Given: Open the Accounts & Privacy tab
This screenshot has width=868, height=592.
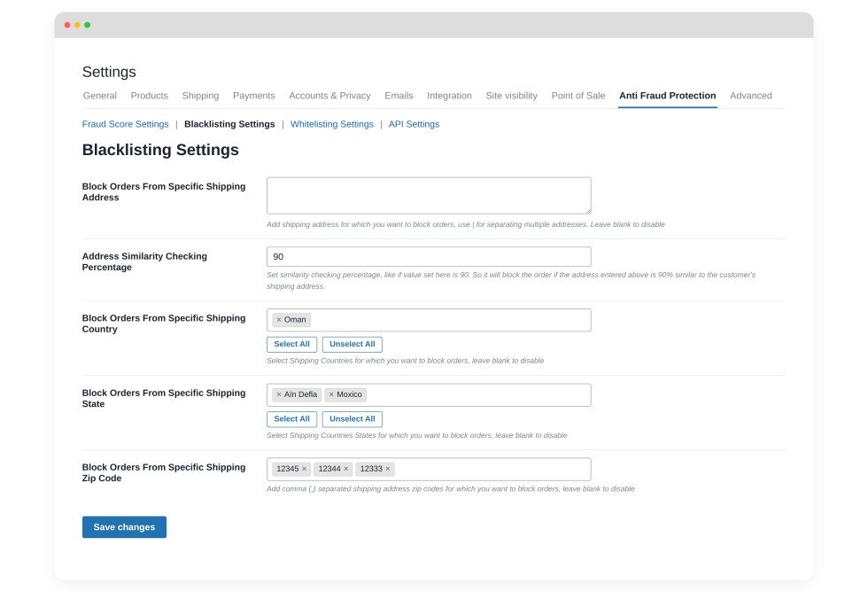Looking at the screenshot, I should (x=329, y=96).
